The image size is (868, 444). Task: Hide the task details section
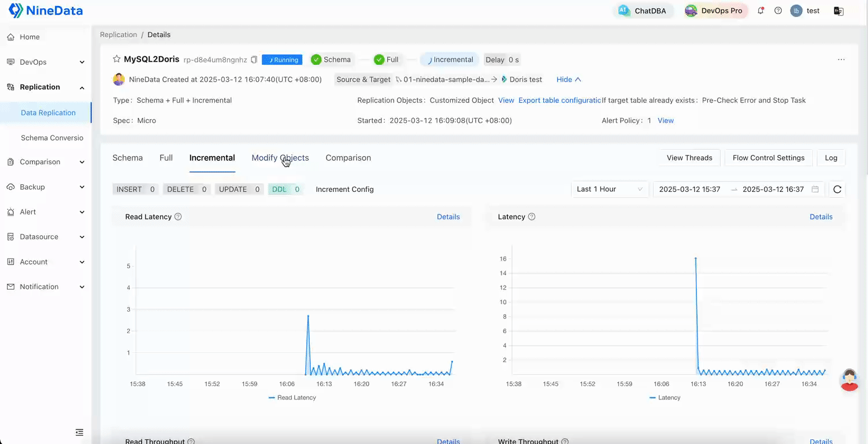click(x=569, y=79)
